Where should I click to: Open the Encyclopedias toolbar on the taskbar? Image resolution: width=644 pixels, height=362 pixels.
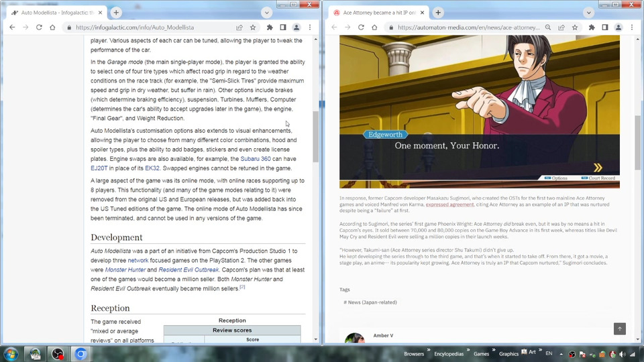449,354
